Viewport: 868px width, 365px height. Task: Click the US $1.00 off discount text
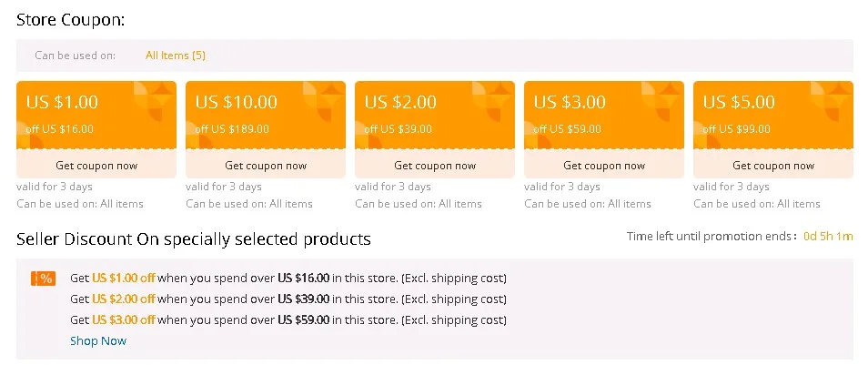coord(124,278)
